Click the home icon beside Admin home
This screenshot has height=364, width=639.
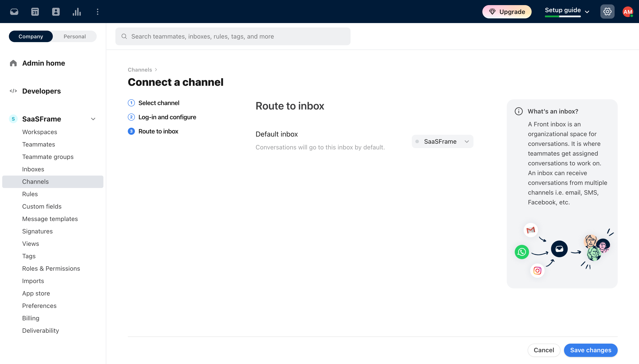tap(13, 63)
